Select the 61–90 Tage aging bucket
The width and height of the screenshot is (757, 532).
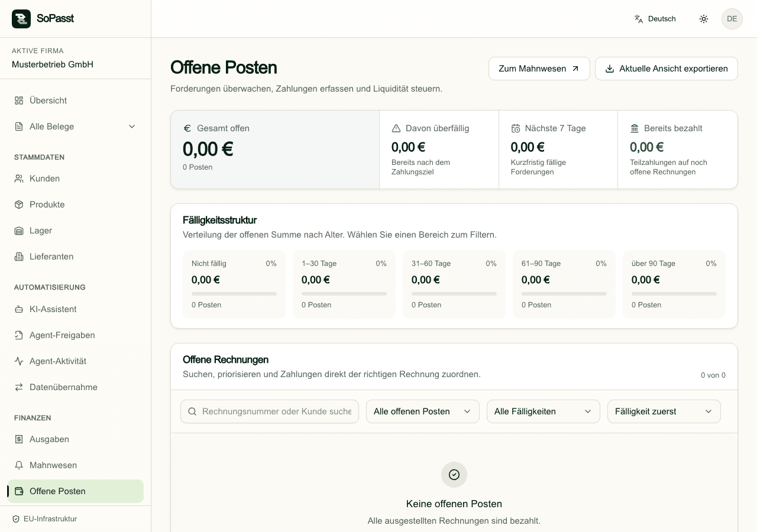pyautogui.click(x=564, y=284)
